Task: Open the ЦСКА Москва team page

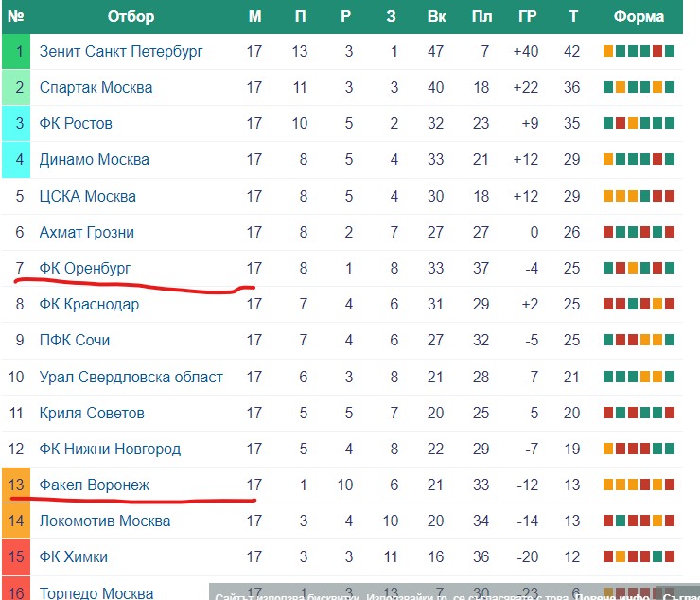Action: point(87,196)
